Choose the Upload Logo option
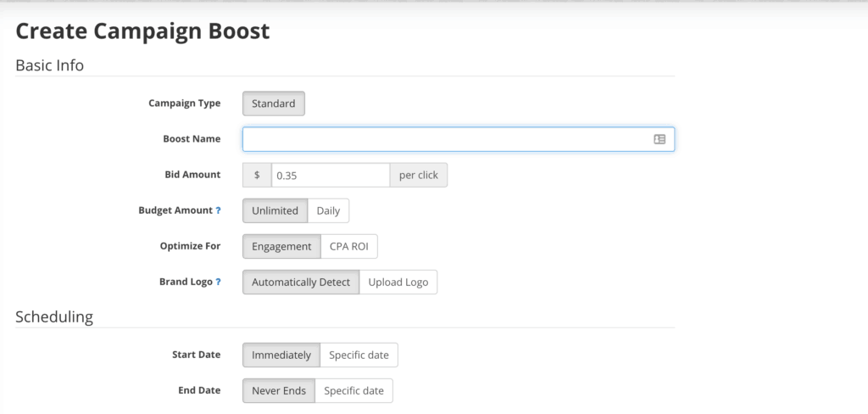This screenshot has height=414, width=868. point(398,283)
